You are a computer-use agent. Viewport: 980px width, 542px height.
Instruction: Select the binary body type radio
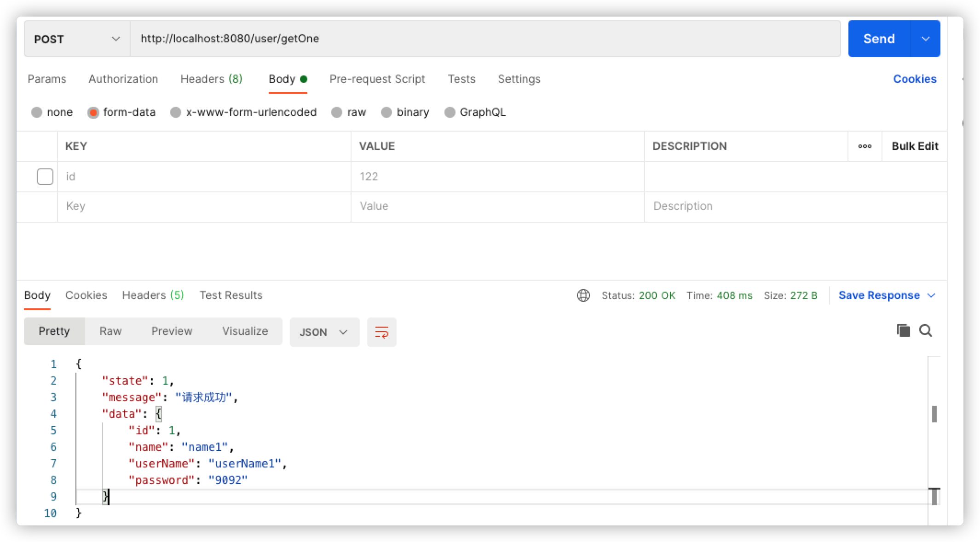[x=386, y=112]
